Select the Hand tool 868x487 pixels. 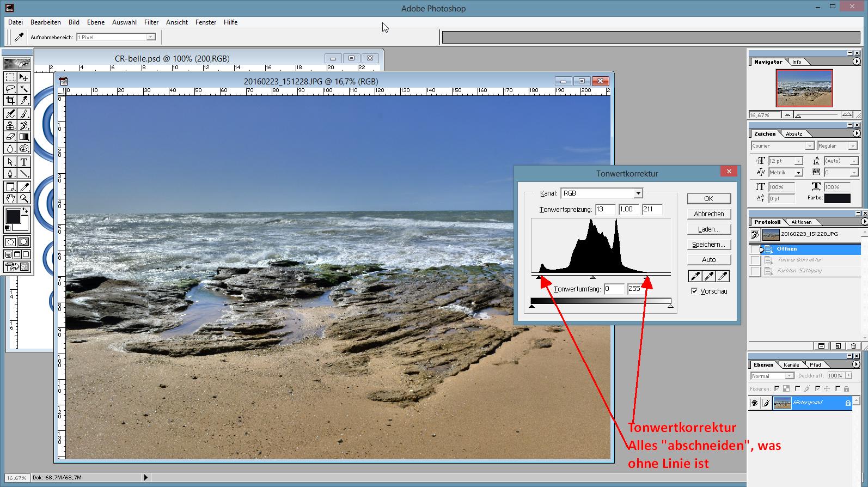[10, 198]
